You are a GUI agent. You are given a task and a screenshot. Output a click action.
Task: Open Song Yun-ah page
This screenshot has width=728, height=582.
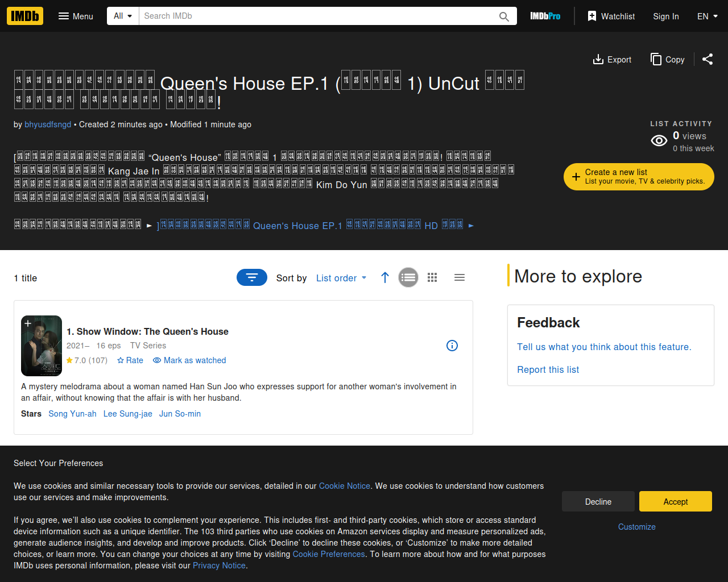tap(72, 414)
